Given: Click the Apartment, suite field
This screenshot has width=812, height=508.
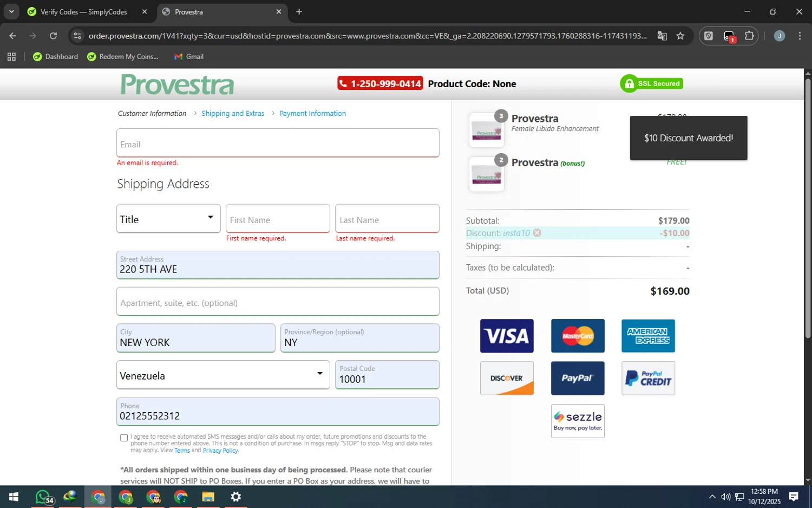Looking at the screenshot, I should point(278,302).
